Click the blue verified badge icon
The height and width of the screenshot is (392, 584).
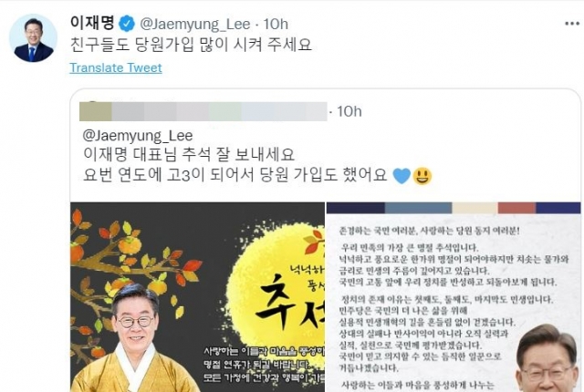pos(127,24)
